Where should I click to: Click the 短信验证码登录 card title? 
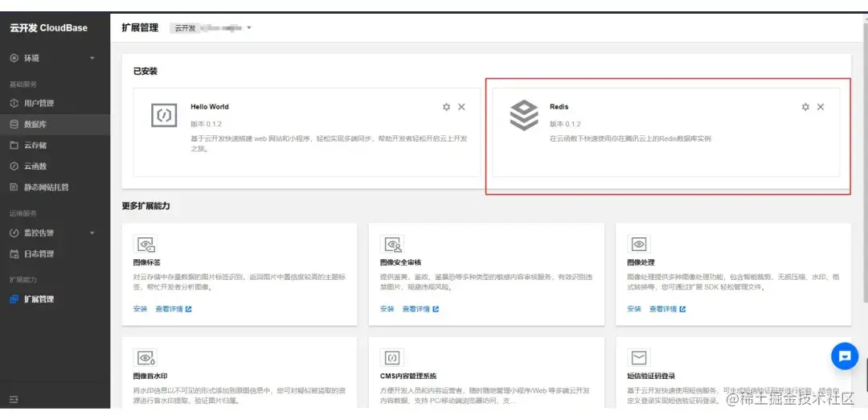point(651,377)
